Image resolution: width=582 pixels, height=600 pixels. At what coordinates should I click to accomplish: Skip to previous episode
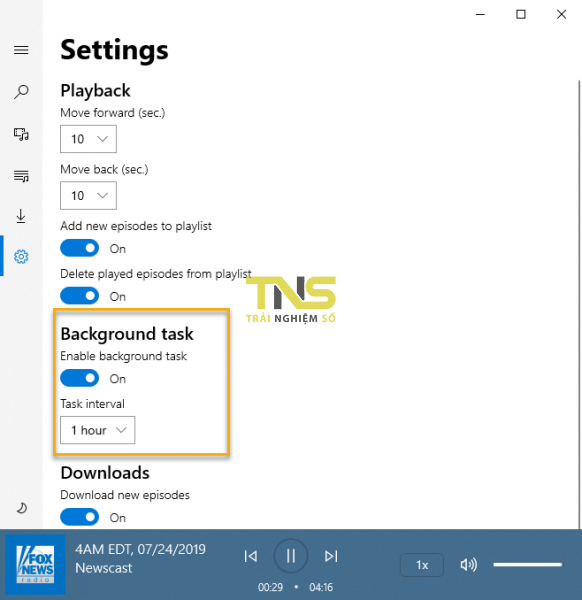pyautogui.click(x=251, y=556)
